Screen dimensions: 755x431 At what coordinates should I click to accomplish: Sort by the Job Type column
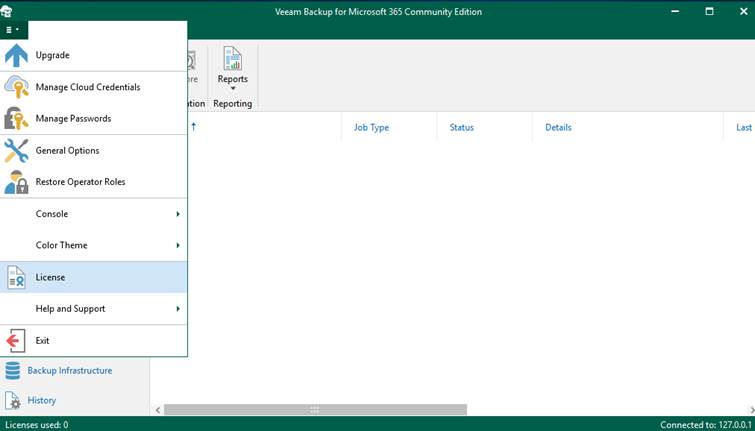371,128
